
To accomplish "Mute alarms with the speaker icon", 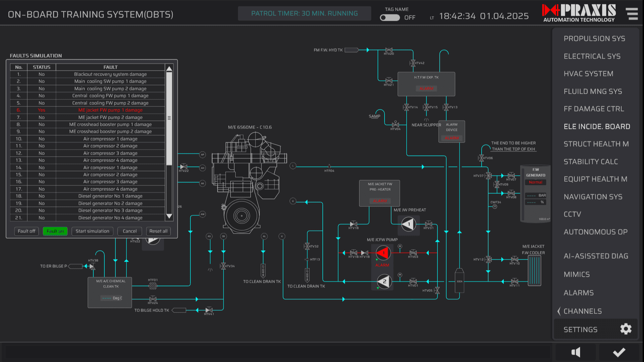I will click(576, 352).
